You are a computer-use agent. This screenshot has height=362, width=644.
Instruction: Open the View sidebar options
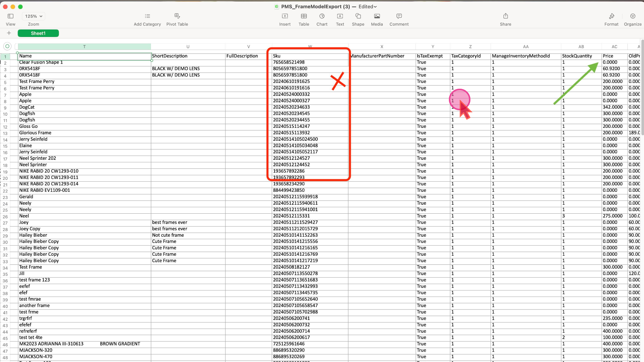pos(10,16)
